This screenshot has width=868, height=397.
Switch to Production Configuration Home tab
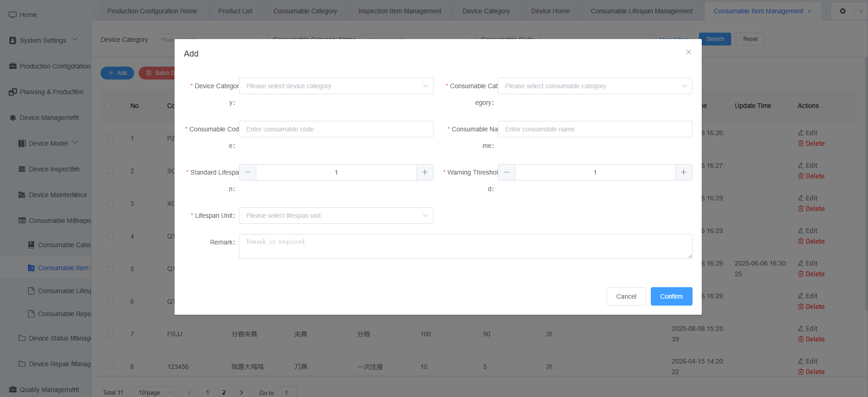coord(152,11)
